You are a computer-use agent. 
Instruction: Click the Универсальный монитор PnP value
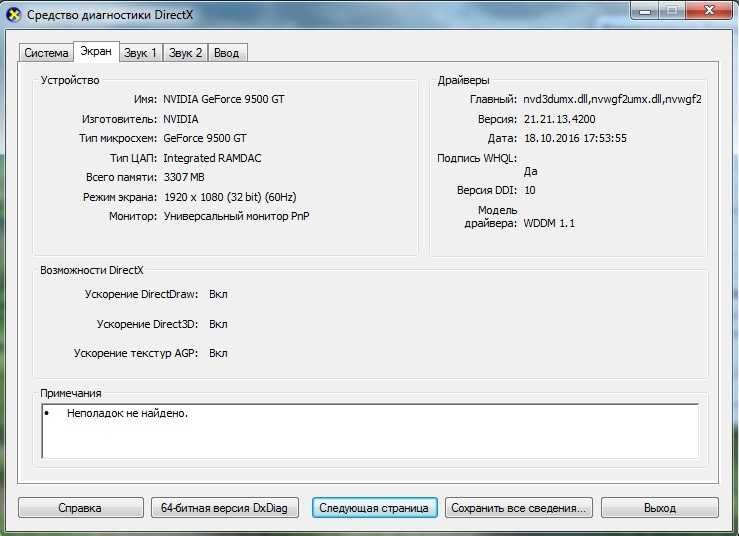(x=237, y=216)
